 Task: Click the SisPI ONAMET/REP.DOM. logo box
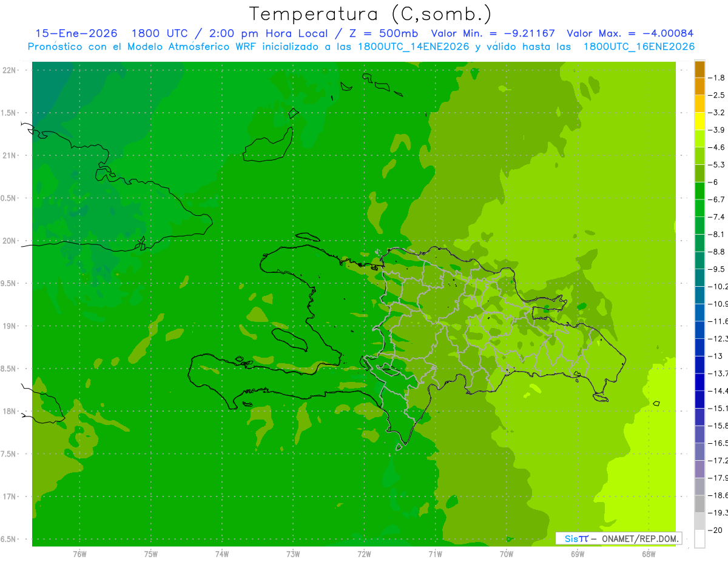click(618, 538)
